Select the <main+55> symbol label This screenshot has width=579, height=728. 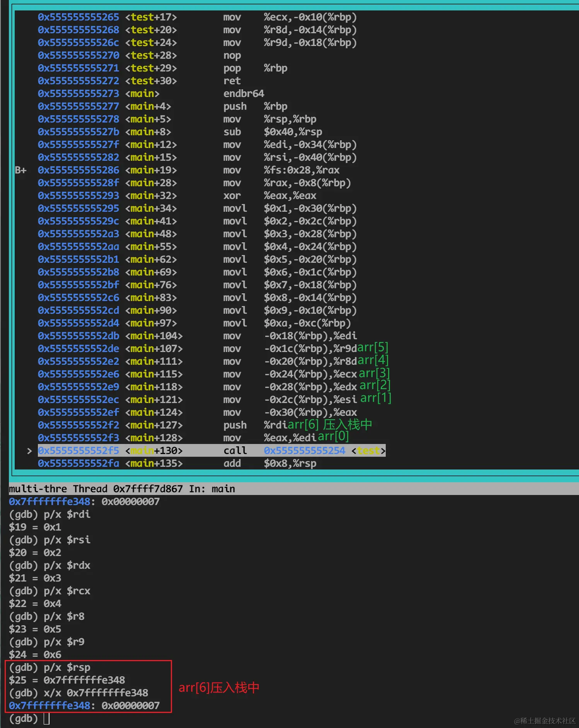151,247
